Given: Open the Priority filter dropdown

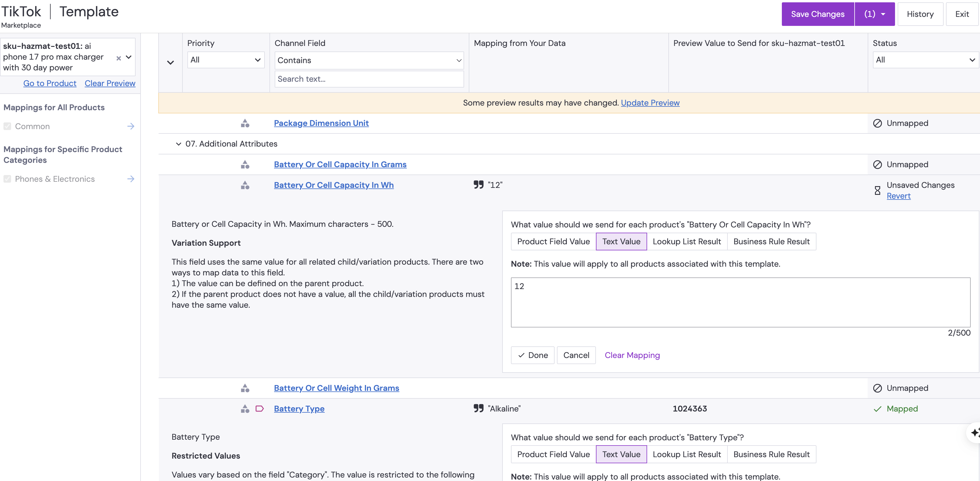Looking at the screenshot, I should [x=226, y=60].
